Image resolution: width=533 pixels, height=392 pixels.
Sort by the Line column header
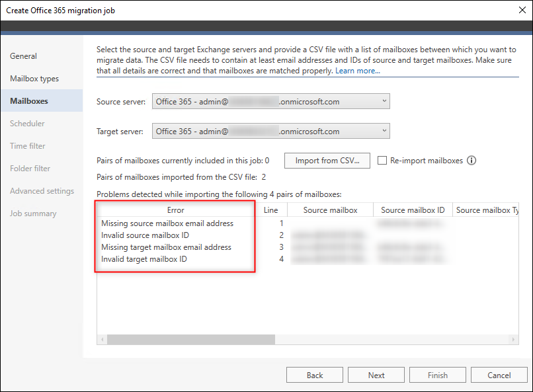271,210
